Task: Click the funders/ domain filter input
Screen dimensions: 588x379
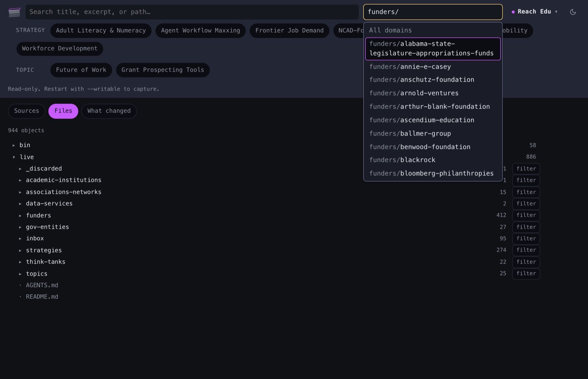Action: (433, 12)
